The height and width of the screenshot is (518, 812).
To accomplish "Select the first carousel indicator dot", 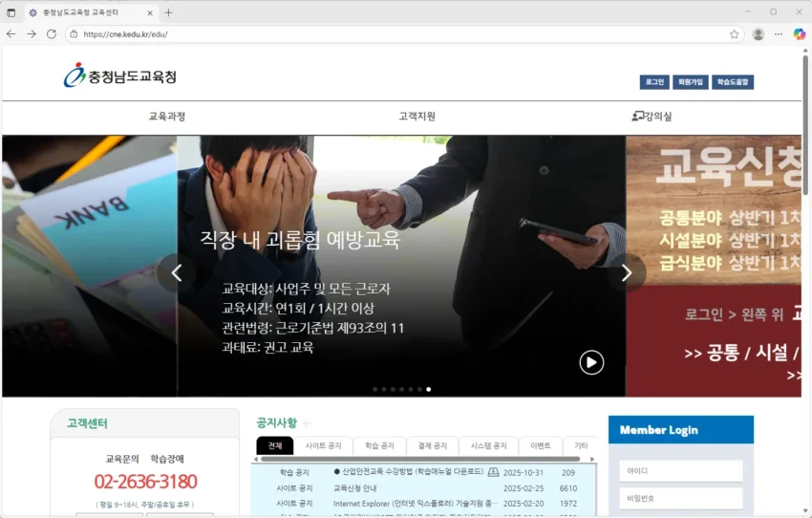I will pyautogui.click(x=374, y=389).
